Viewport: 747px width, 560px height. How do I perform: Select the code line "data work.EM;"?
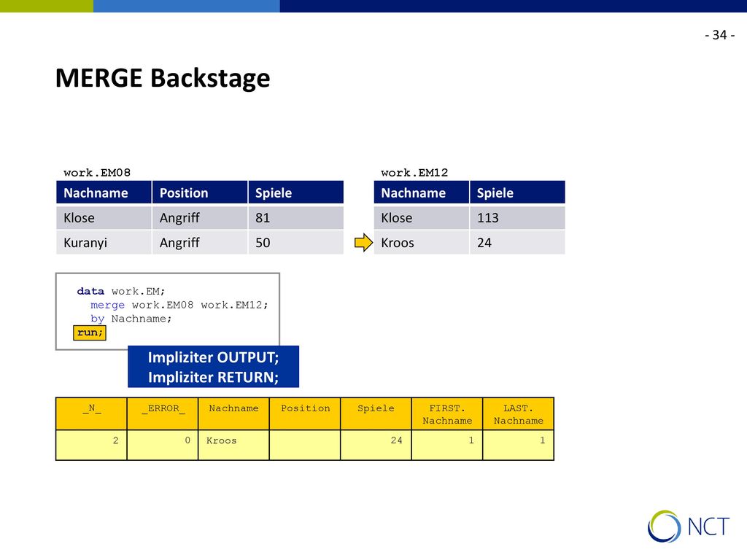pos(121,291)
